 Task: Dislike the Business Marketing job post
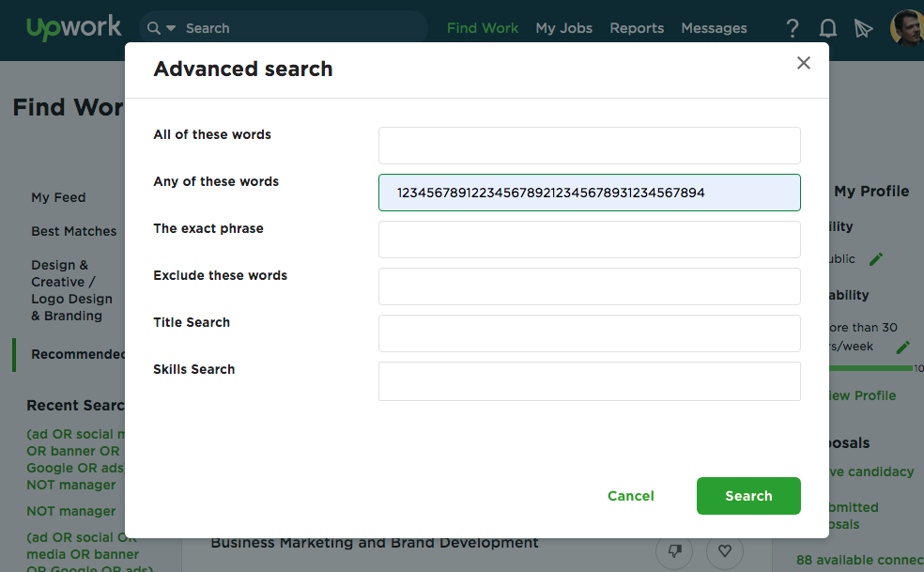tap(674, 551)
